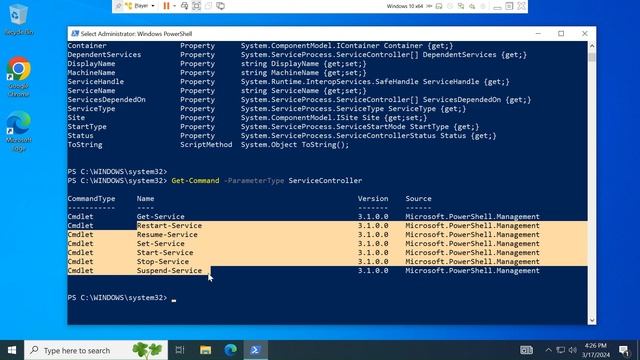Viewport: 640px width, 360px height.
Task: Click the ServiceController argument text
Action: (x=325, y=180)
